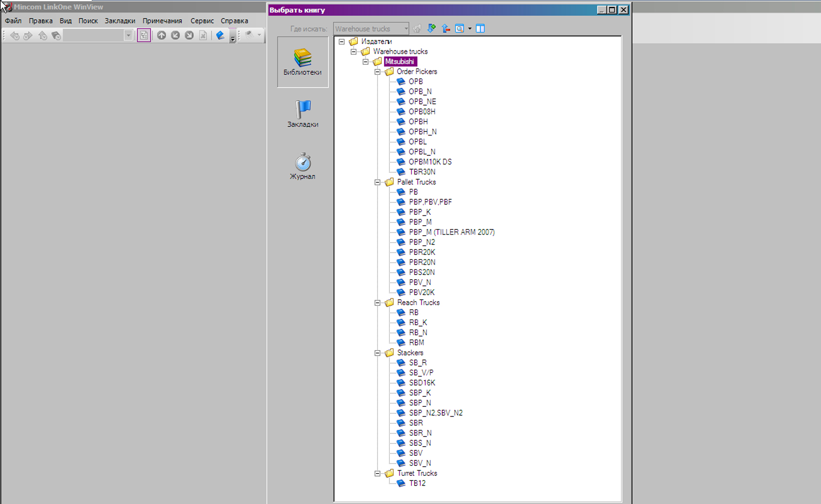Select the PBP_M (TILLER ARM 2007) book
This screenshot has width=821, height=504.
click(x=451, y=232)
